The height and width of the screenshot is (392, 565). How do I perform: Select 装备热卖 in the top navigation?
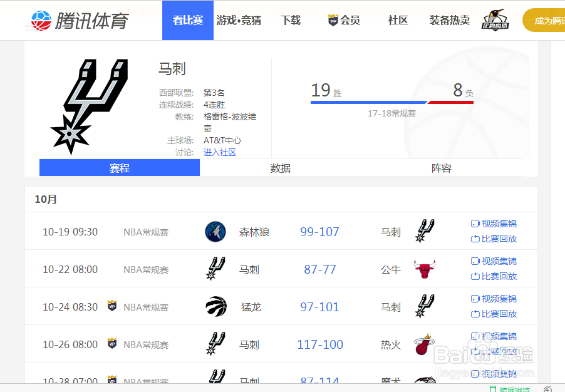tap(448, 19)
